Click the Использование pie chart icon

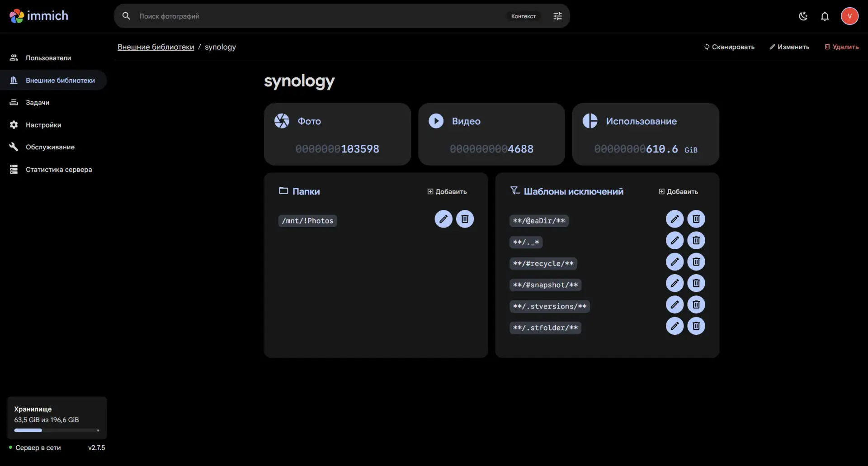tap(590, 121)
